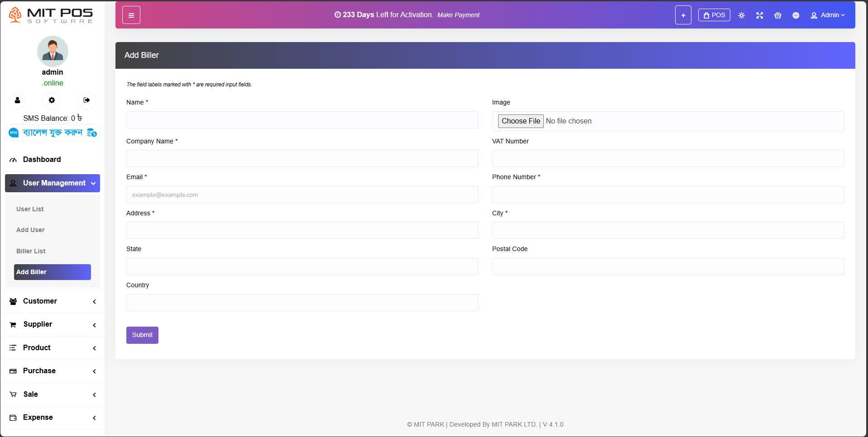Click Choose File for biller image
This screenshot has width=868, height=437.
point(521,121)
